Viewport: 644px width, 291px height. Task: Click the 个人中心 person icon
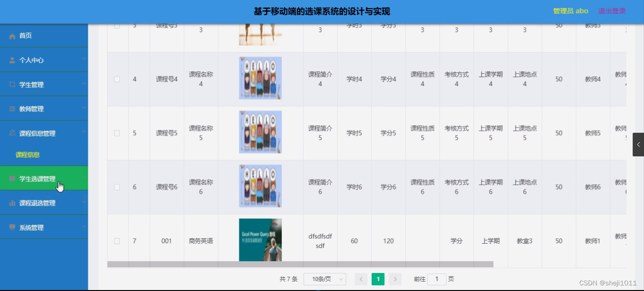[13, 60]
